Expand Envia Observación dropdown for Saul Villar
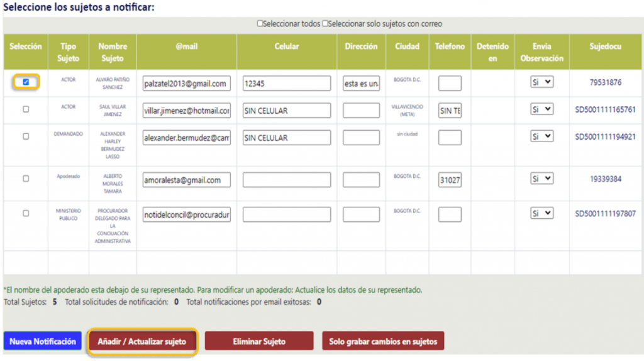644x361 pixels. [541, 109]
